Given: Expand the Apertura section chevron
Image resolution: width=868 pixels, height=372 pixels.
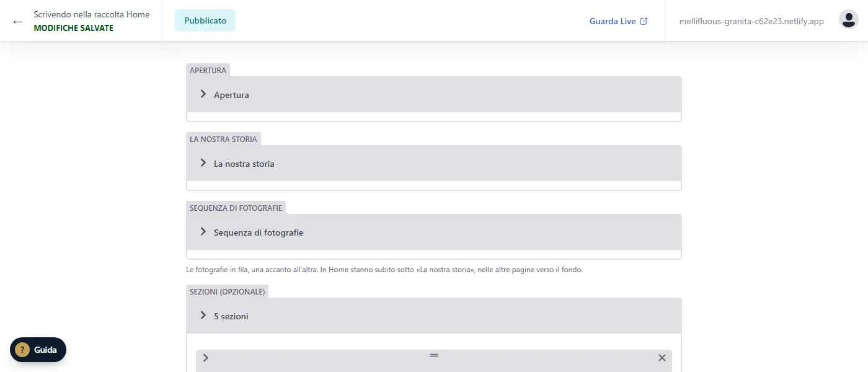Looking at the screenshot, I should point(203,94).
